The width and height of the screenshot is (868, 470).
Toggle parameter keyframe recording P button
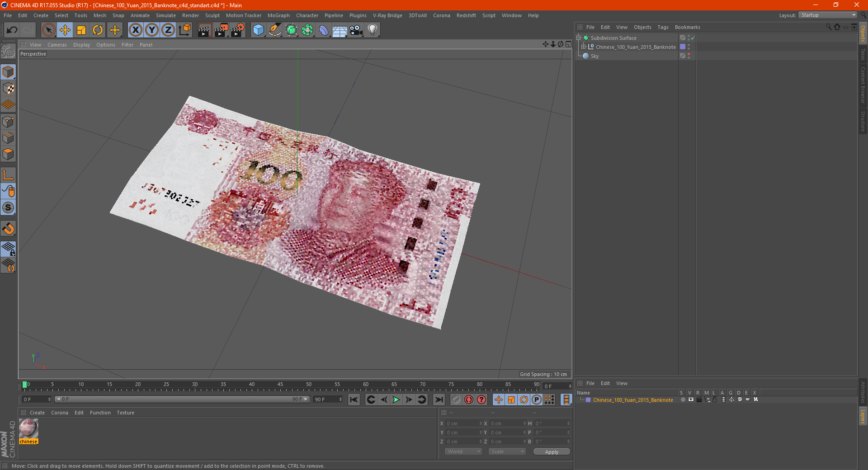click(x=537, y=399)
